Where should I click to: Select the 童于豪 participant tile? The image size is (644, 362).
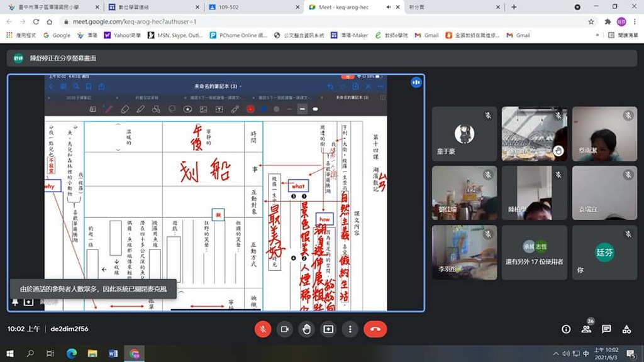(464, 134)
